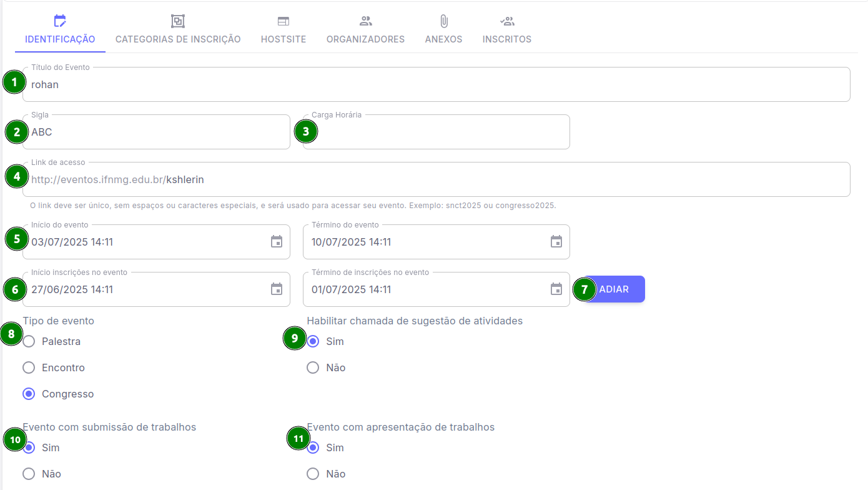Select Encontro event type
This screenshot has height=490, width=868.
pyautogui.click(x=29, y=367)
